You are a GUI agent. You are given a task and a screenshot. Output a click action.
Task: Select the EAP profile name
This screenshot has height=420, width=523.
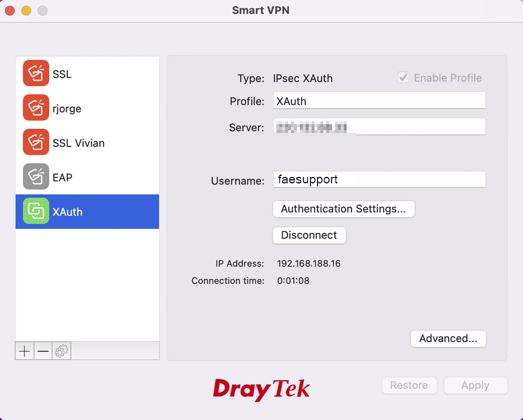[x=62, y=177]
